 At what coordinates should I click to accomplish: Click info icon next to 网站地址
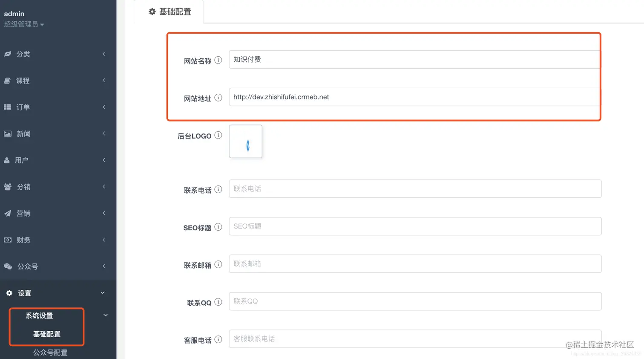tap(218, 98)
